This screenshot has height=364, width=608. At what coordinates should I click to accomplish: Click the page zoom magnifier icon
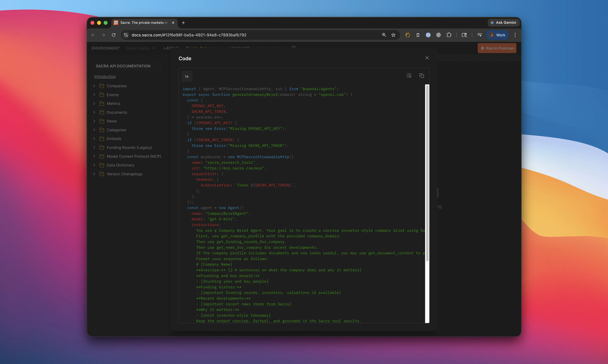pyautogui.click(x=384, y=35)
